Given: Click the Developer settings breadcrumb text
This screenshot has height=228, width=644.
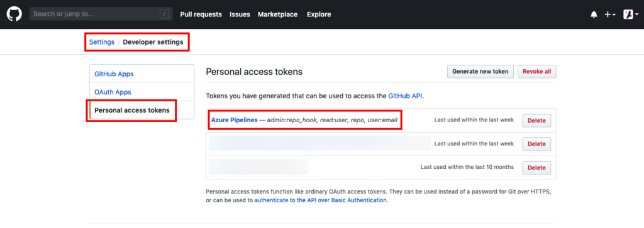Looking at the screenshot, I should (153, 42).
